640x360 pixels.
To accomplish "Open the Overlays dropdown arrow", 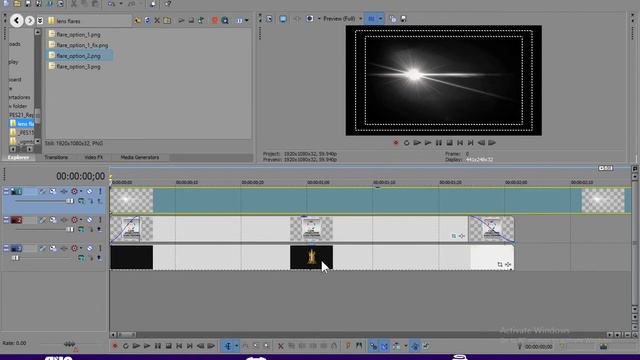I will coord(380,19).
